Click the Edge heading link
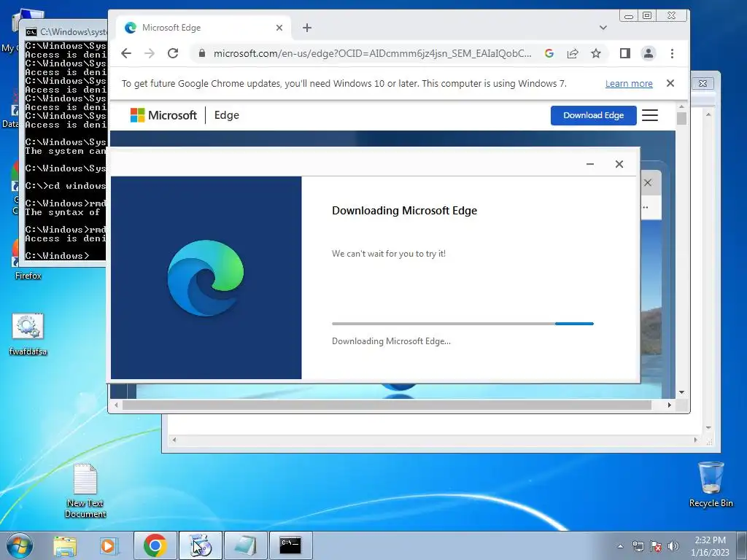 pos(227,115)
